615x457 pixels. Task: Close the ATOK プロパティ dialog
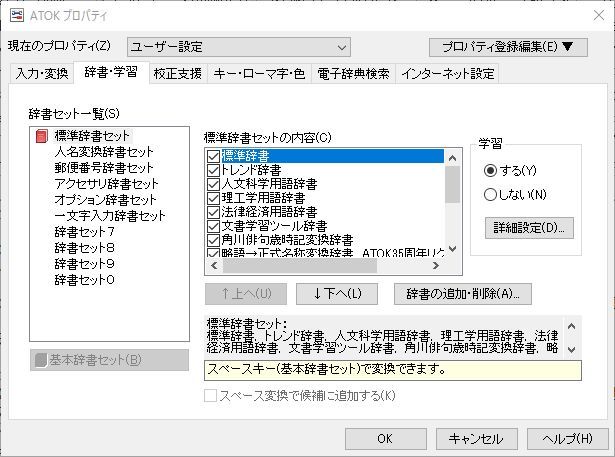[x=599, y=15]
